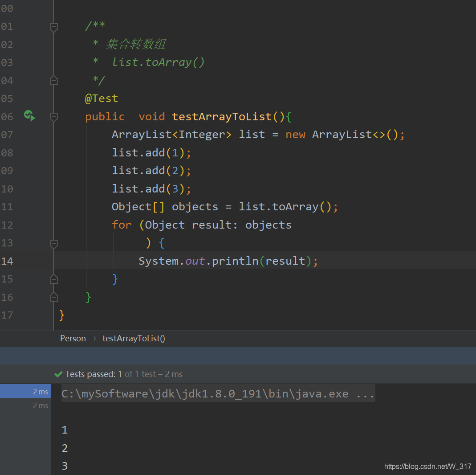Click the java.exe command line in console
The height and width of the screenshot is (475, 476).
coord(218,393)
